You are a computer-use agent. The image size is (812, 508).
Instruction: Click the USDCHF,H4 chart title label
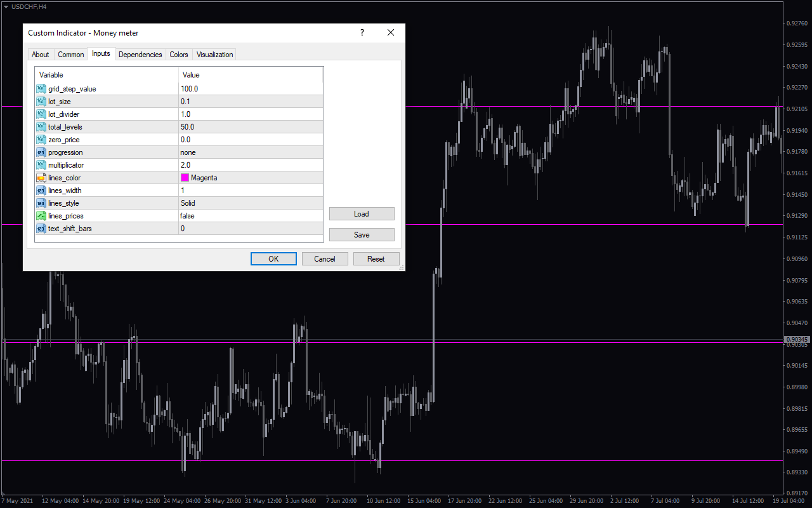pyautogui.click(x=29, y=6)
